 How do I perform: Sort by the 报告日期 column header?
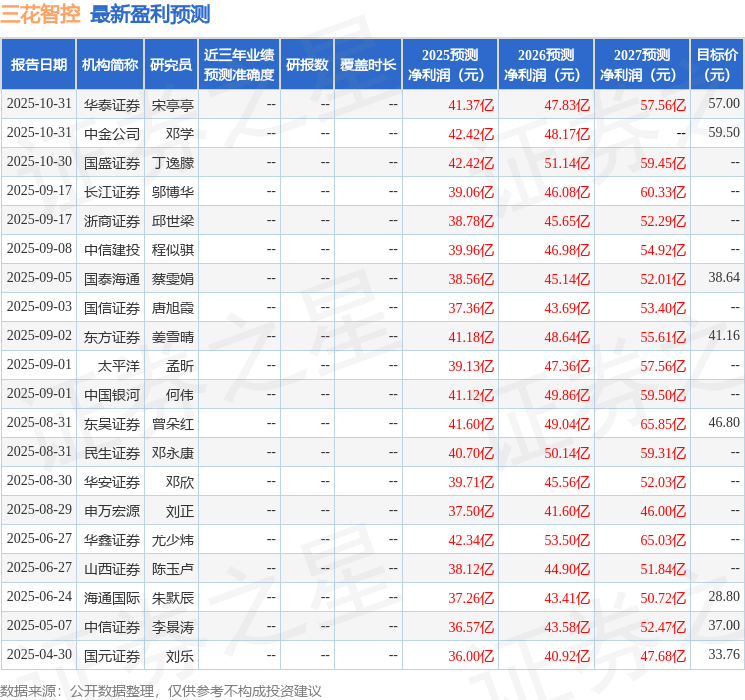38,64
